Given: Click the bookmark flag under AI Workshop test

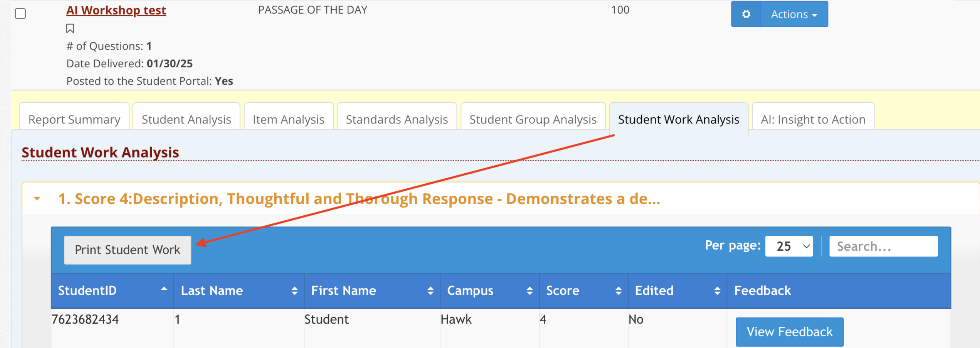Looking at the screenshot, I should pos(71,28).
